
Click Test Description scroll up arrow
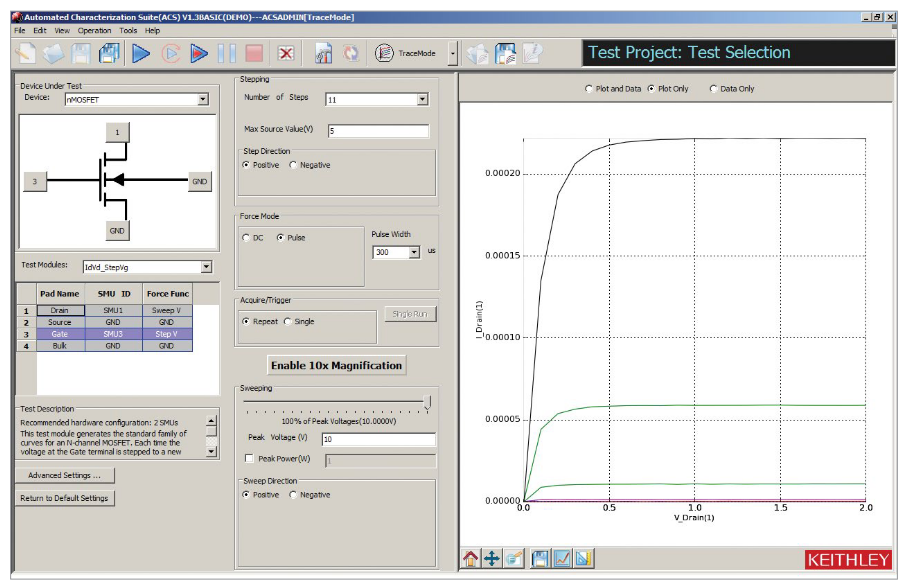pos(212,421)
